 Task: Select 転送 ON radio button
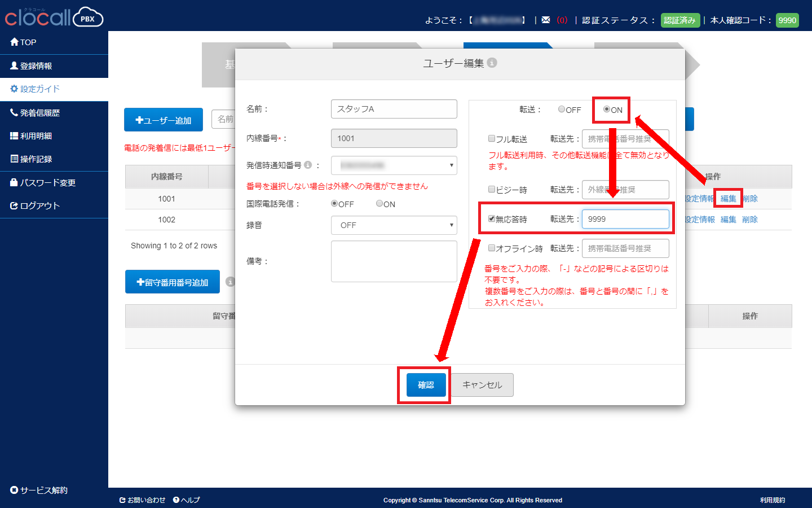(x=607, y=109)
